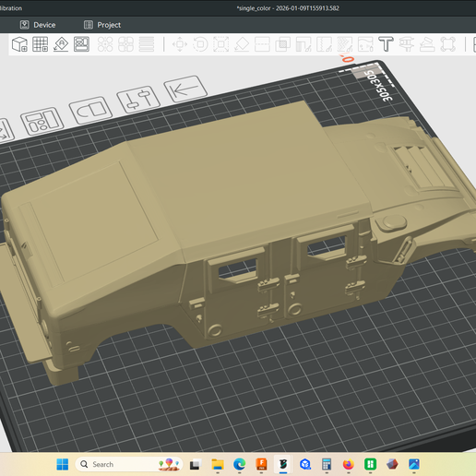Select the Move tool
The height and width of the screenshot is (476, 476).
tap(180, 44)
